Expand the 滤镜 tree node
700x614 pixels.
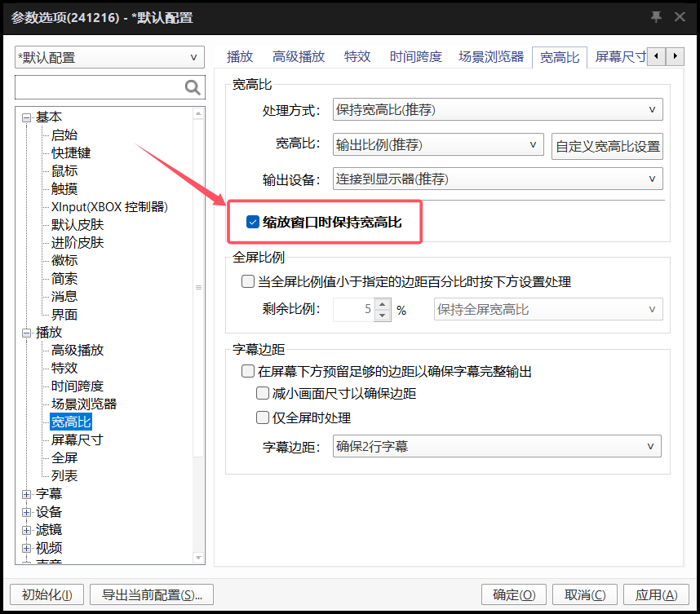27,530
